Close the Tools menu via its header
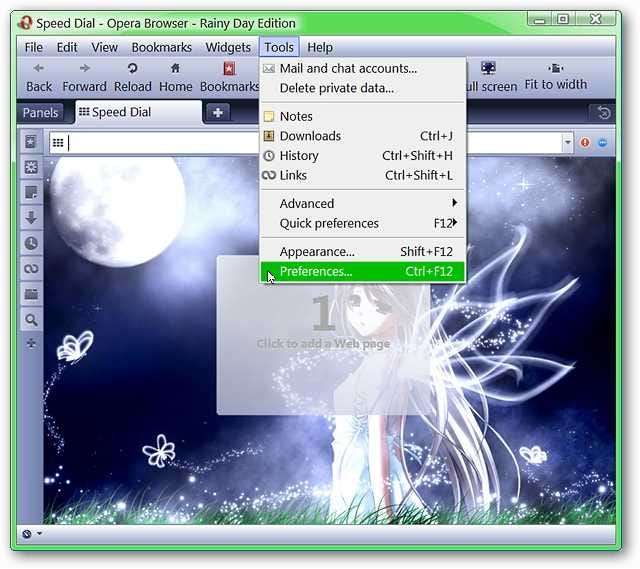Viewport: 640px width, 569px height. 279,47
